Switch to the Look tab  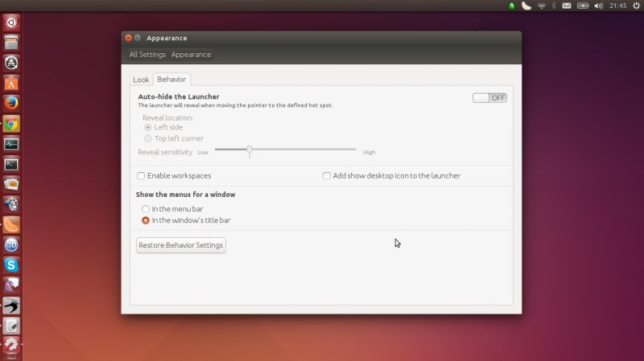[x=141, y=80]
